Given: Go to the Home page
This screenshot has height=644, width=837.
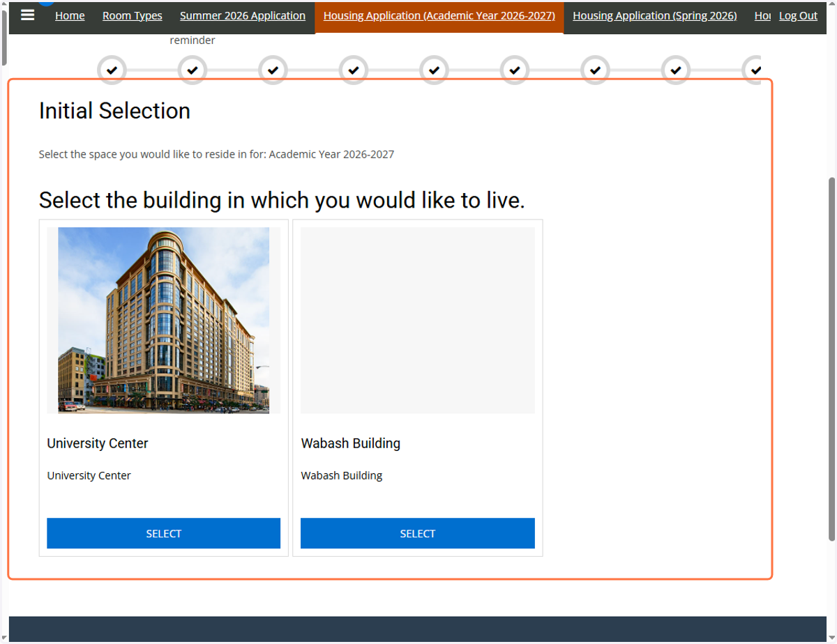Looking at the screenshot, I should click(70, 15).
